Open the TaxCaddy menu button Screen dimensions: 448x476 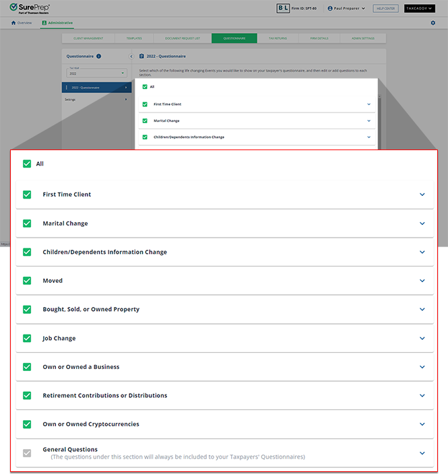[x=420, y=9]
